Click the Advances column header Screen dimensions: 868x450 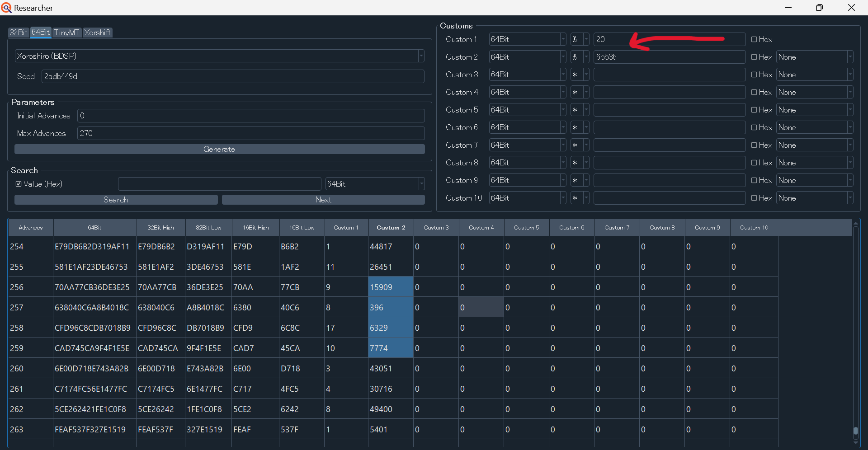(31, 228)
